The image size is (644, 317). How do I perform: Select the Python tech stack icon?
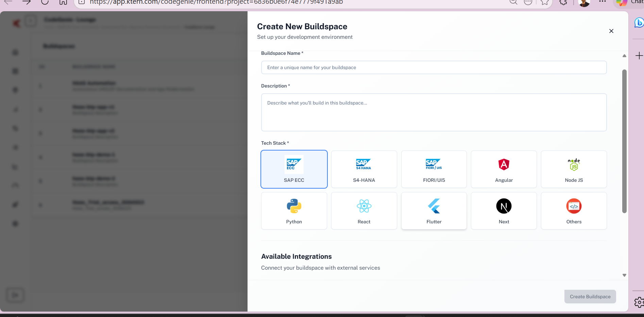tap(294, 206)
